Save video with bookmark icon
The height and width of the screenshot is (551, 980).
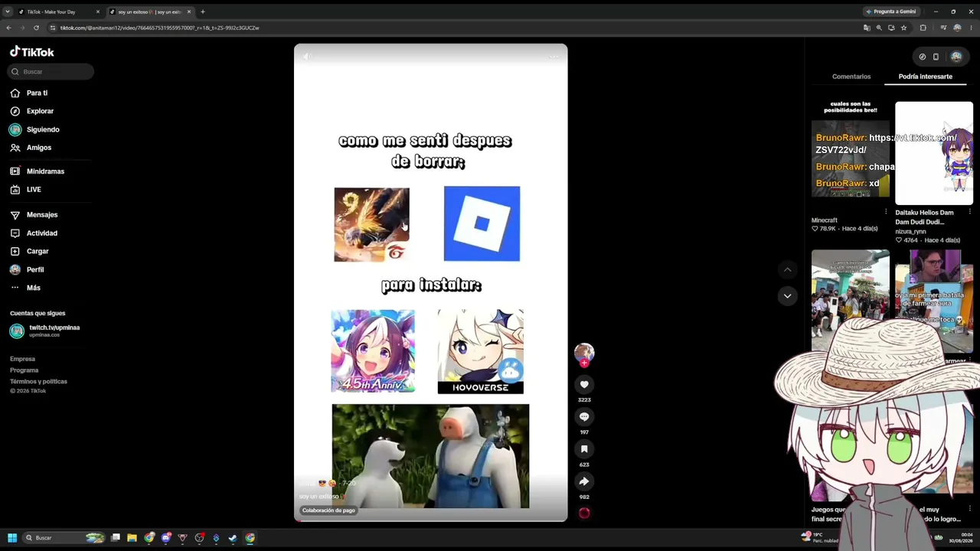tap(584, 449)
